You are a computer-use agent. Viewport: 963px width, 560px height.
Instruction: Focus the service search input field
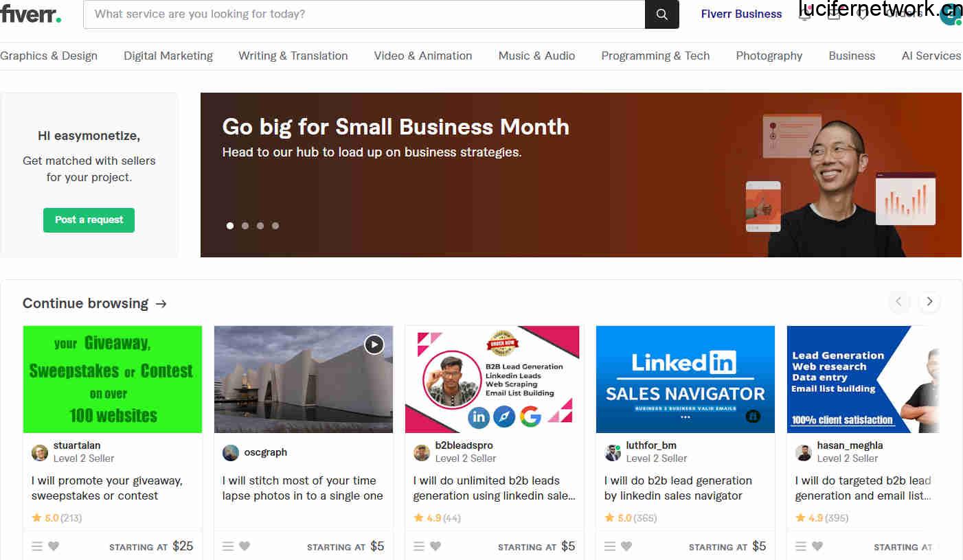364,14
